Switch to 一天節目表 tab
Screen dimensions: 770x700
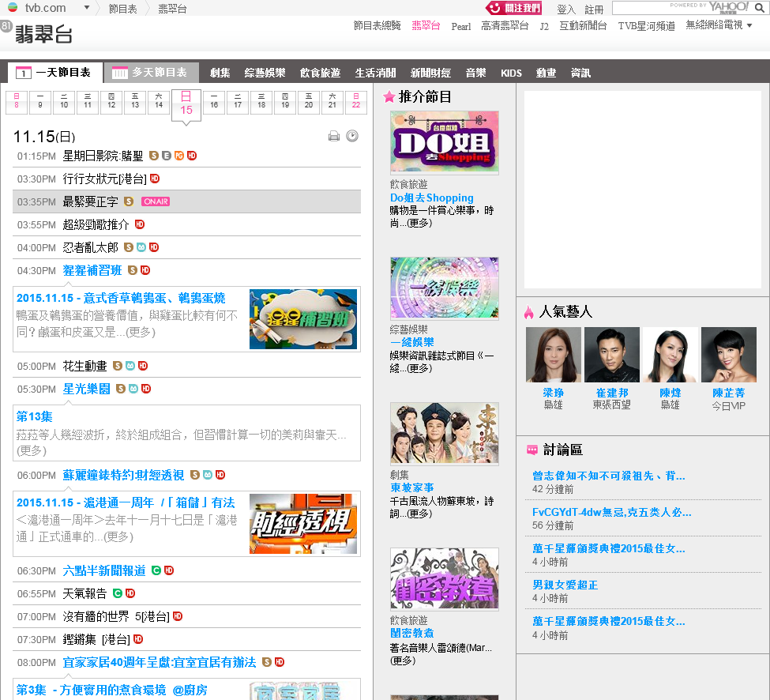[55, 73]
